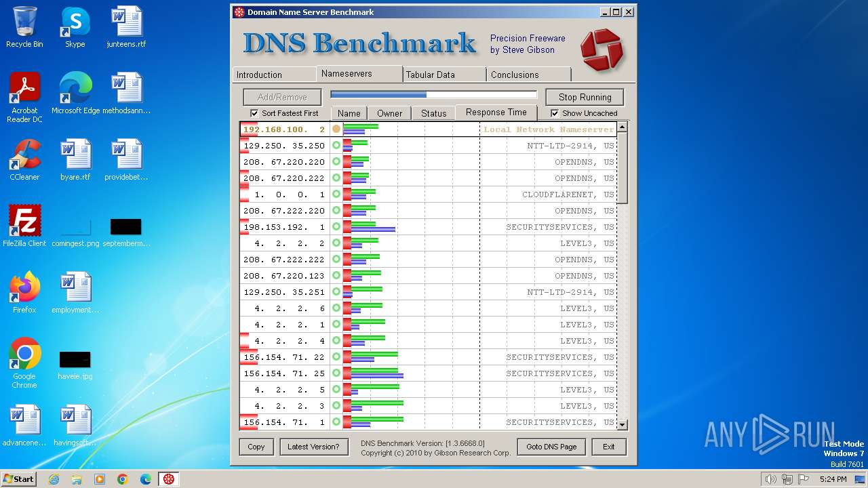
Task: Click the benchmark progress bar
Action: point(433,95)
